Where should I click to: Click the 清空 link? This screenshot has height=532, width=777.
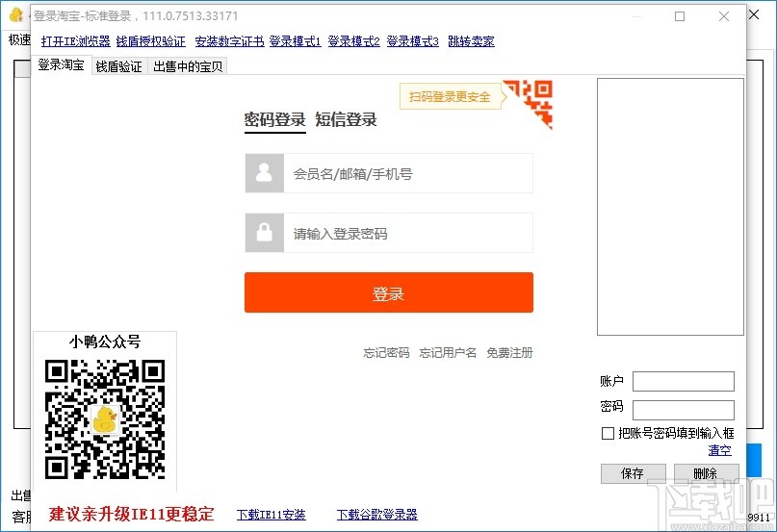pos(719,450)
